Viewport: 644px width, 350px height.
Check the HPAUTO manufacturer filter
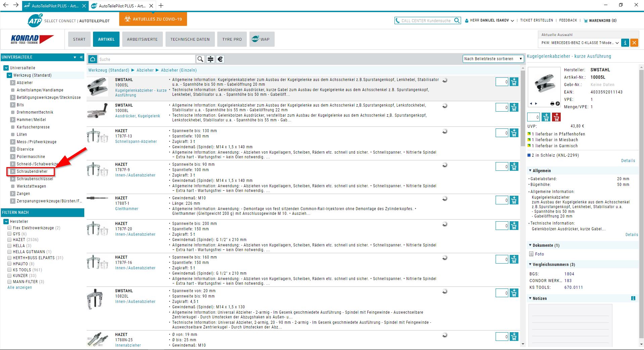coord(9,264)
